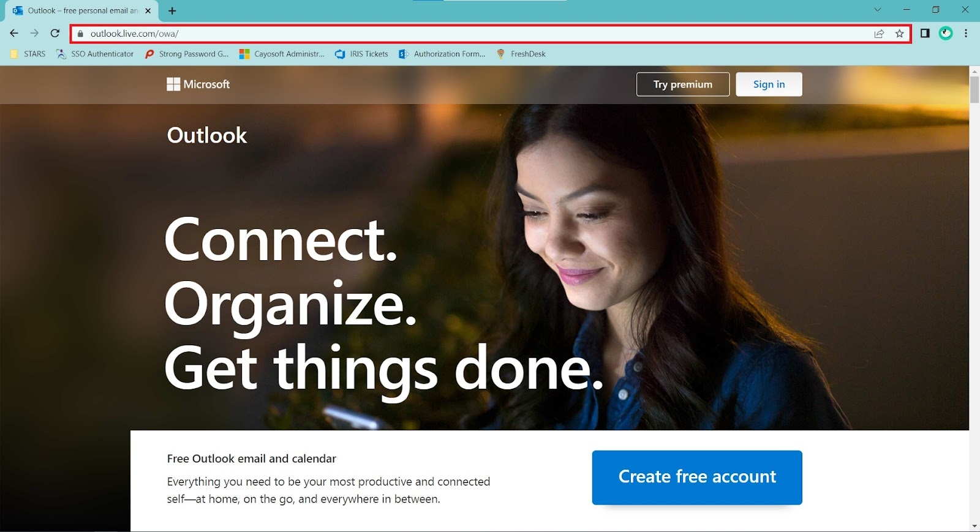The height and width of the screenshot is (532, 980).
Task: Go forward with browser forward arrow
Action: (34, 34)
